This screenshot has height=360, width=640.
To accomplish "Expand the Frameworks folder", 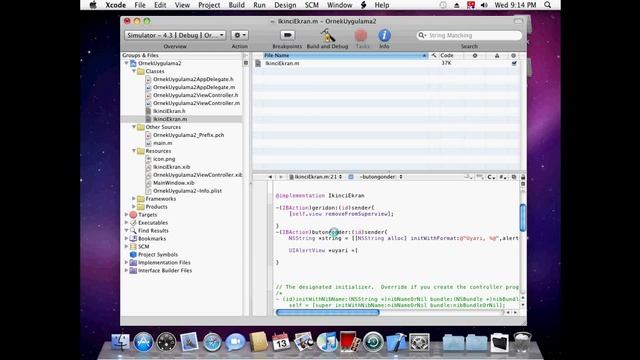I will point(134,199).
